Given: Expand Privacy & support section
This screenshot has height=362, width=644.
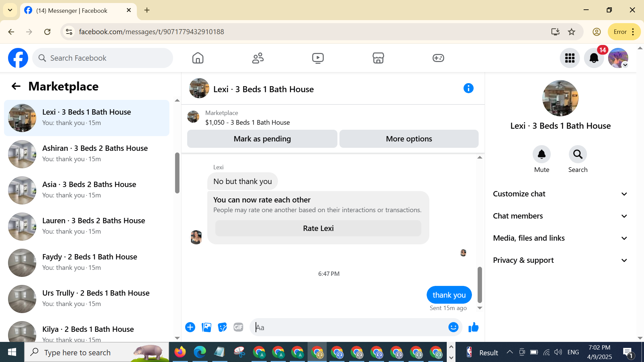Looking at the screenshot, I should 560,260.
